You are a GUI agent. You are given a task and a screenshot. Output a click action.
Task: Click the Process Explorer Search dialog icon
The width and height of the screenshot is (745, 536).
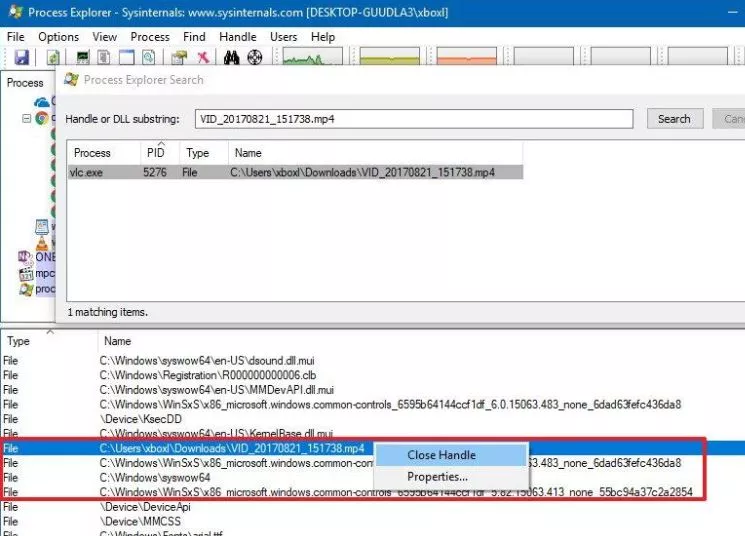71,79
